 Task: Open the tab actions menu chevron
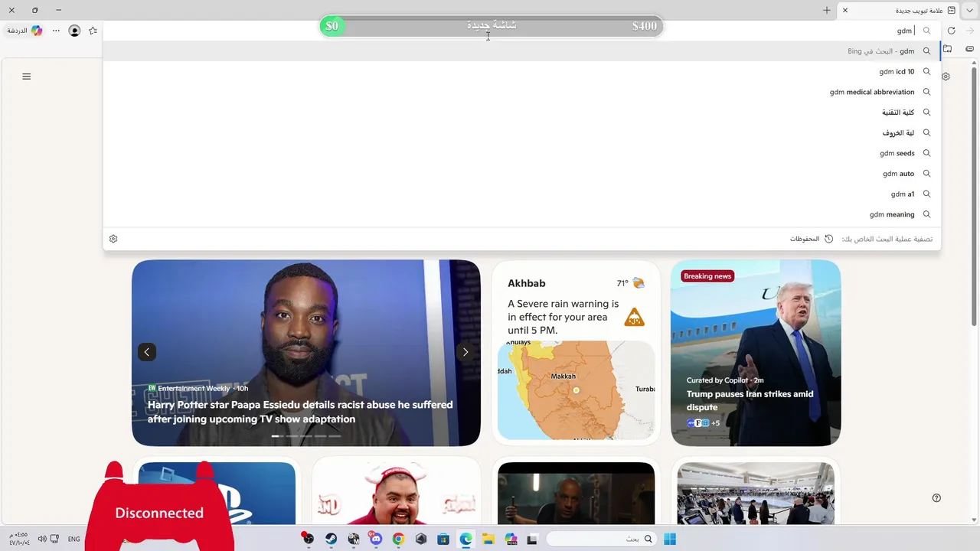tap(969, 10)
